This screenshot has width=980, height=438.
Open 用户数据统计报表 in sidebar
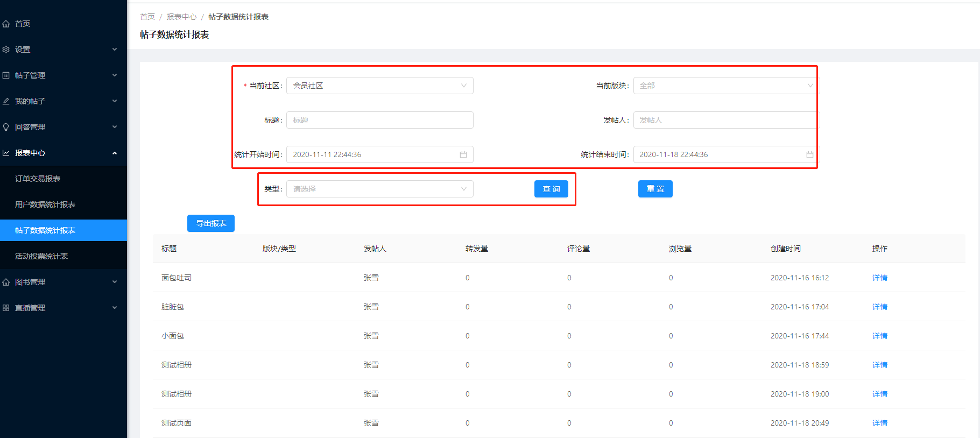(64, 204)
